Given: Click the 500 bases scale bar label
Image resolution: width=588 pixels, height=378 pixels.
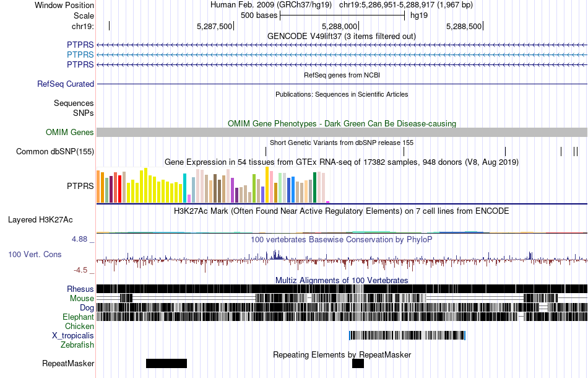Looking at the screenshot, I should point(259,15).
